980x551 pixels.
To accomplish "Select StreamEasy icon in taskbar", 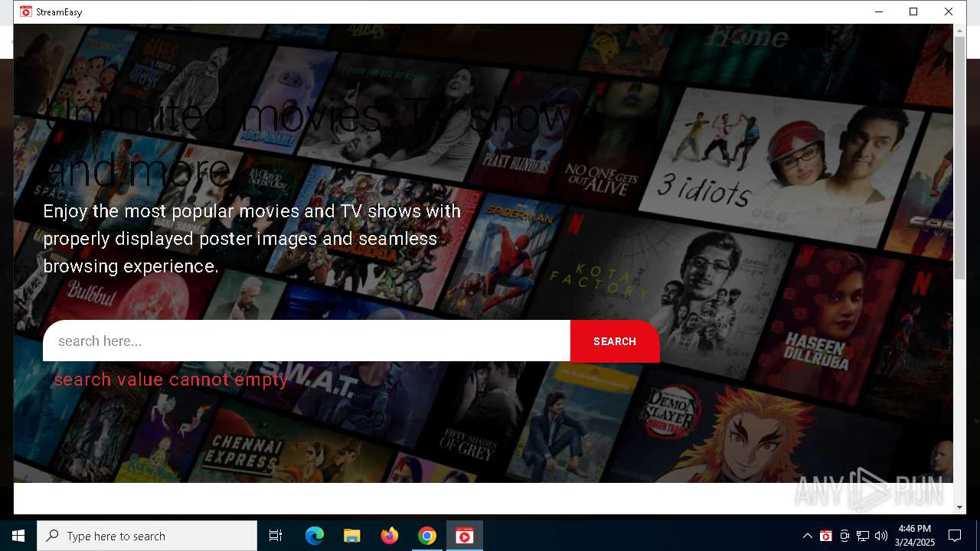I will point(465,536).
